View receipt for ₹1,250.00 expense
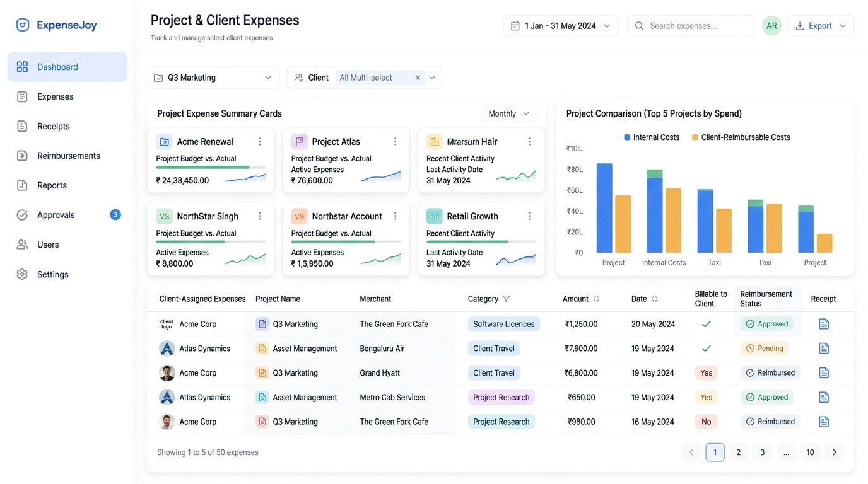Screen dimensions: 868x484 [x=824, y=324]
